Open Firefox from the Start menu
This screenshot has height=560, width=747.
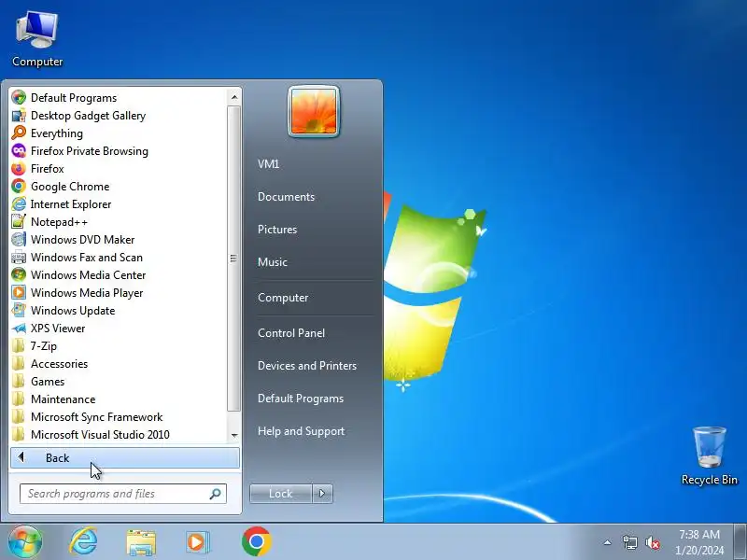click(x=37, y=169)
